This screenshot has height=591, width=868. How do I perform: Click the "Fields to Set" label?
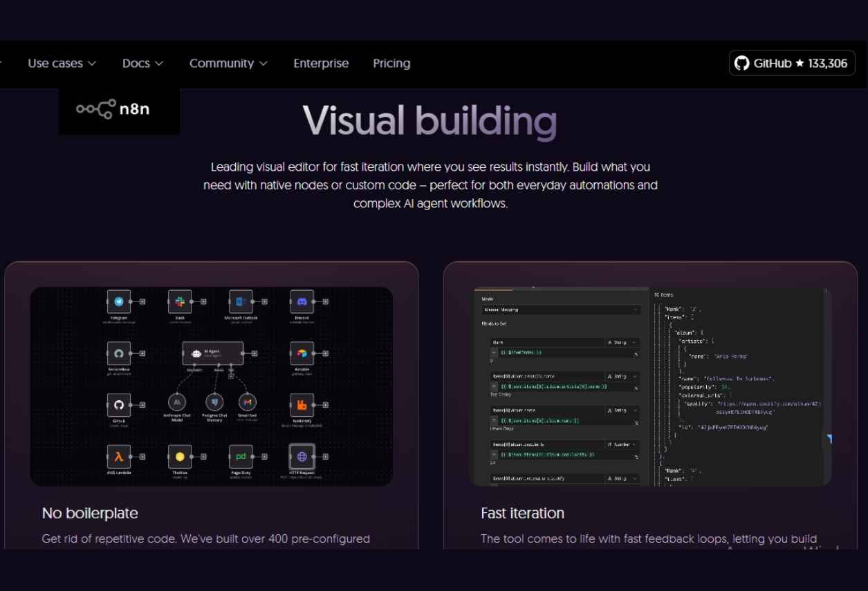pos(495,323)
